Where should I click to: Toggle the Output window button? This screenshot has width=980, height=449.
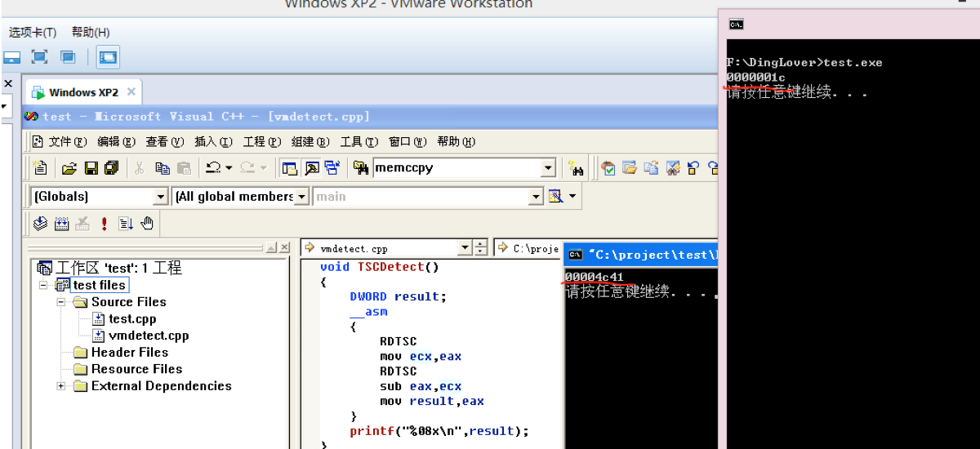tap(311, 168)
